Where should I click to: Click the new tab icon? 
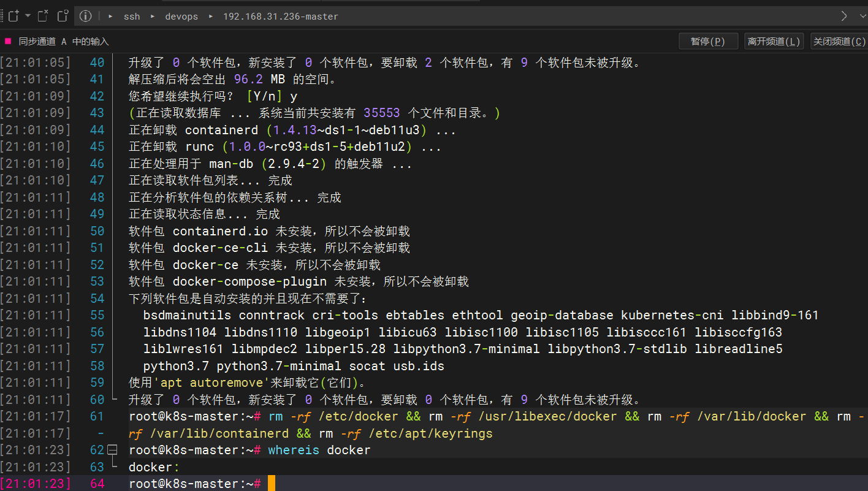pyautogui.click(x=14, y=16)
